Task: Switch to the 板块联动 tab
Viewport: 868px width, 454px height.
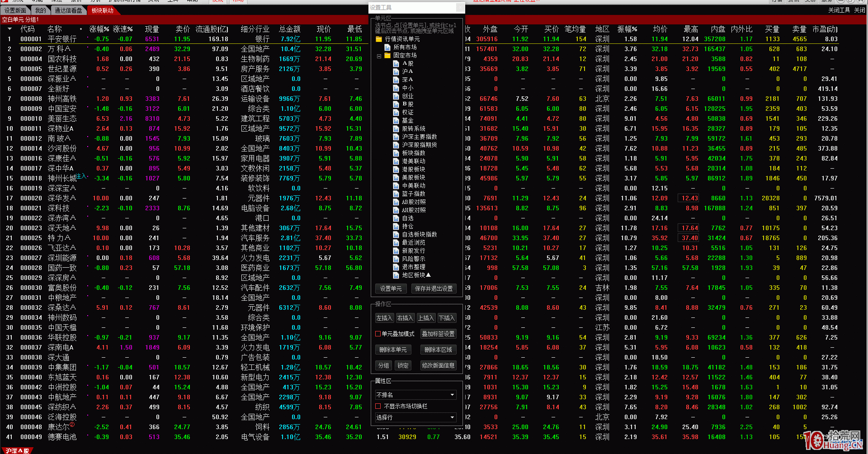Action: point(103,10)
